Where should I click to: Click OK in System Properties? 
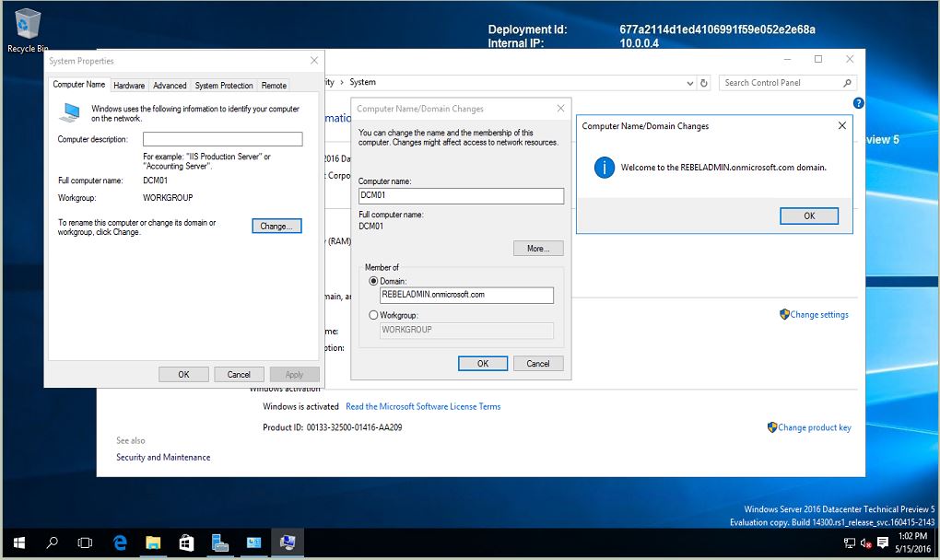(184, 374)
